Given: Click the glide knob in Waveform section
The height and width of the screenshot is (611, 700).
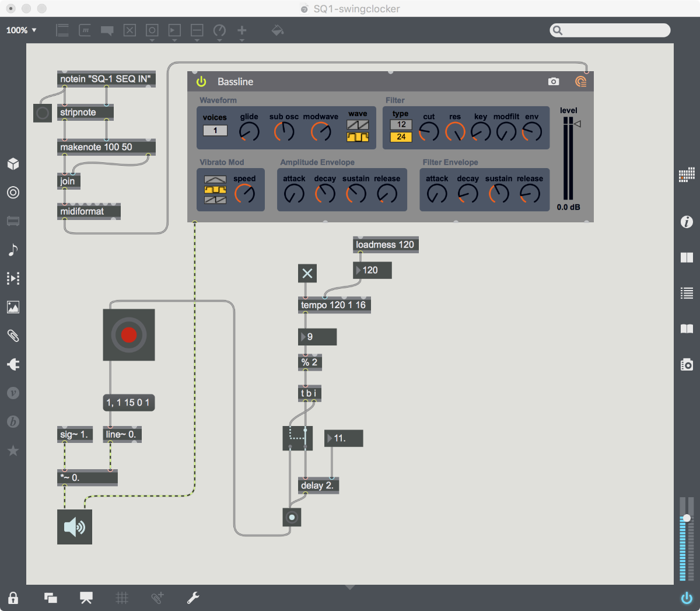Looking at the screenshot, I should click(x=249, y=132).
